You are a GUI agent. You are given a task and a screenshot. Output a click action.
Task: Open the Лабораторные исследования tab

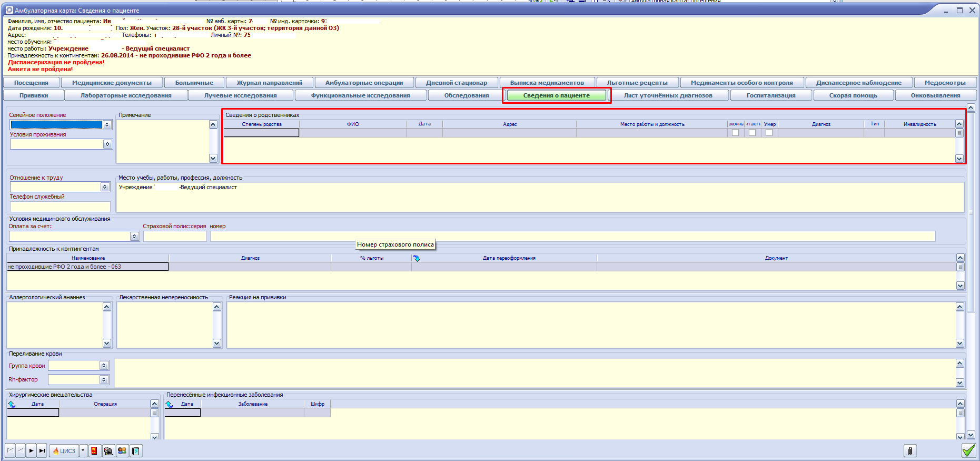pos(126,95)
